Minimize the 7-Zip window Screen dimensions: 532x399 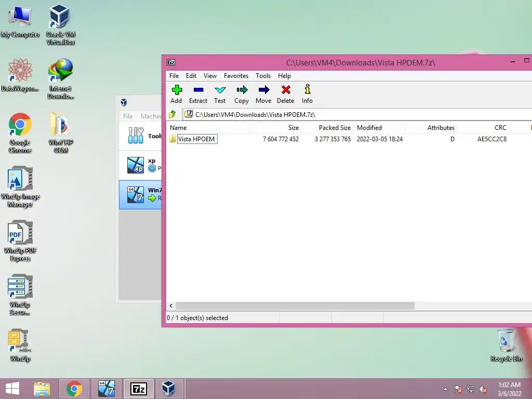click(513, 61)
